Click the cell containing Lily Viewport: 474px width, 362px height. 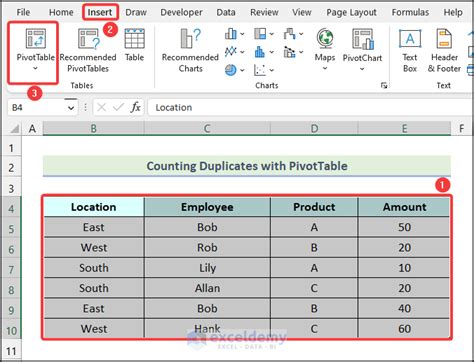(x=207, y=268)
